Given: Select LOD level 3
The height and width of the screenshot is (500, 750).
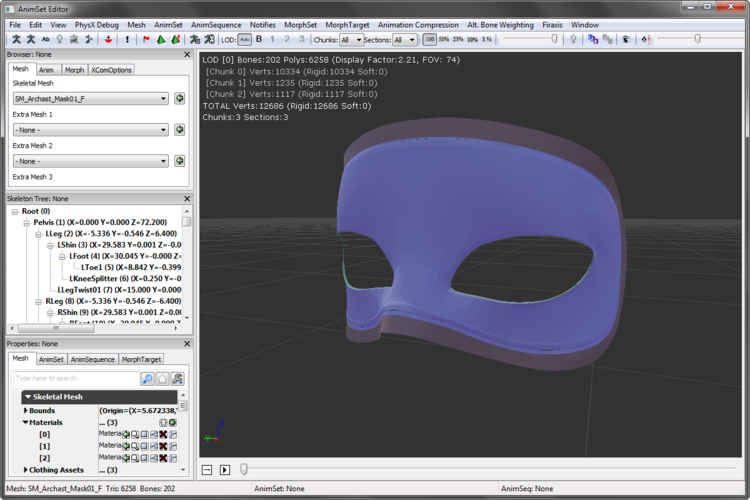Looking at the screenshot, I should pos(301,39).
